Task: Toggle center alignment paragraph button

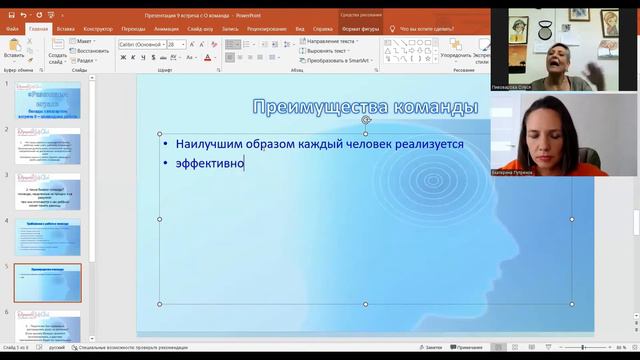Action: (240, 58)
